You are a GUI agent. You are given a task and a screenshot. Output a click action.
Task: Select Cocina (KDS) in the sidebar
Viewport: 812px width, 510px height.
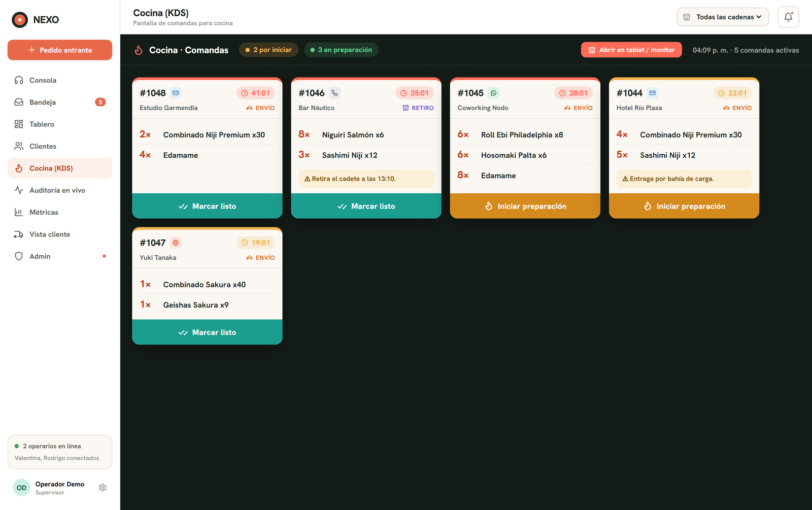pyautogui.click(x=60, y=168)
